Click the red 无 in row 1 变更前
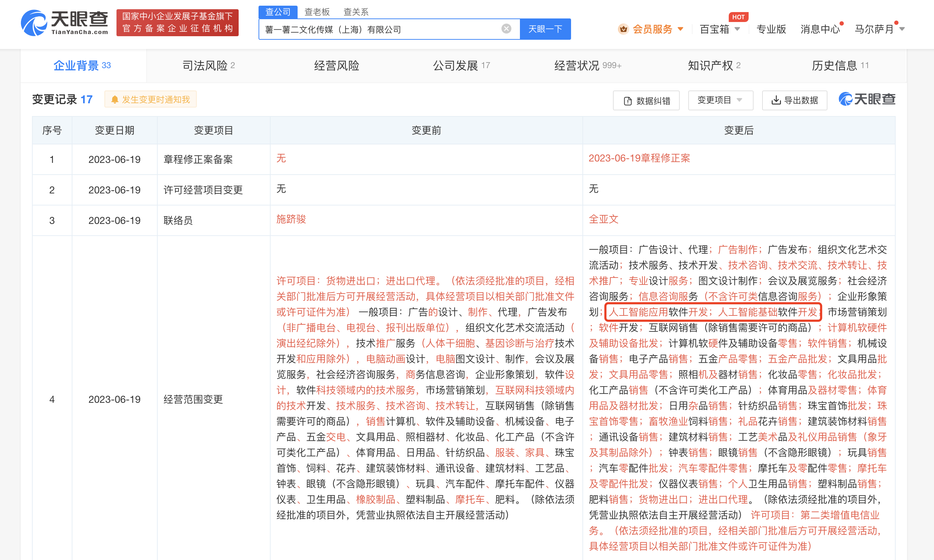934x560 pixels. point(281,158)
